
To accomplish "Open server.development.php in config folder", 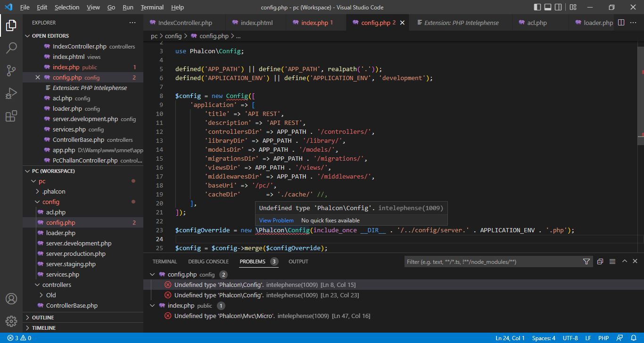I will pos(83,243).
